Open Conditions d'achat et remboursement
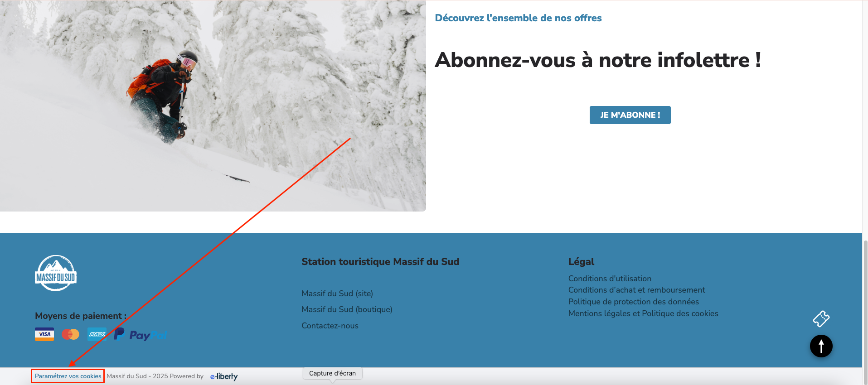The image size is (868, 385). [x=636, y=290]
